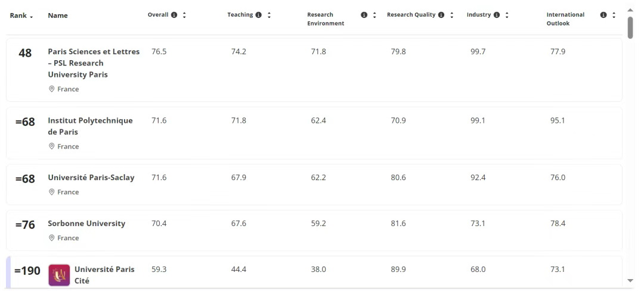
Task: Show info for Research Environment column
Action: 364,15
